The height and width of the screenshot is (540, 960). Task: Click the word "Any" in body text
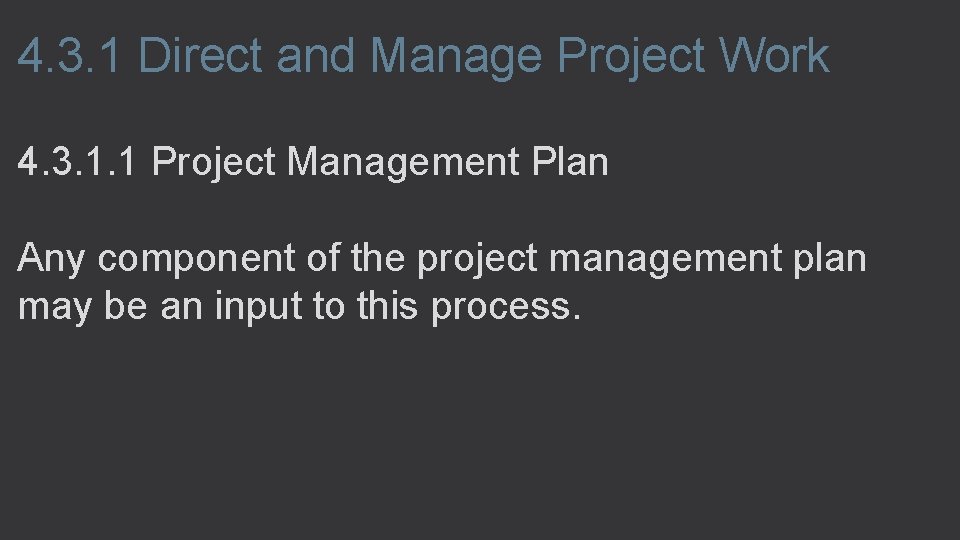pos(53,259)
